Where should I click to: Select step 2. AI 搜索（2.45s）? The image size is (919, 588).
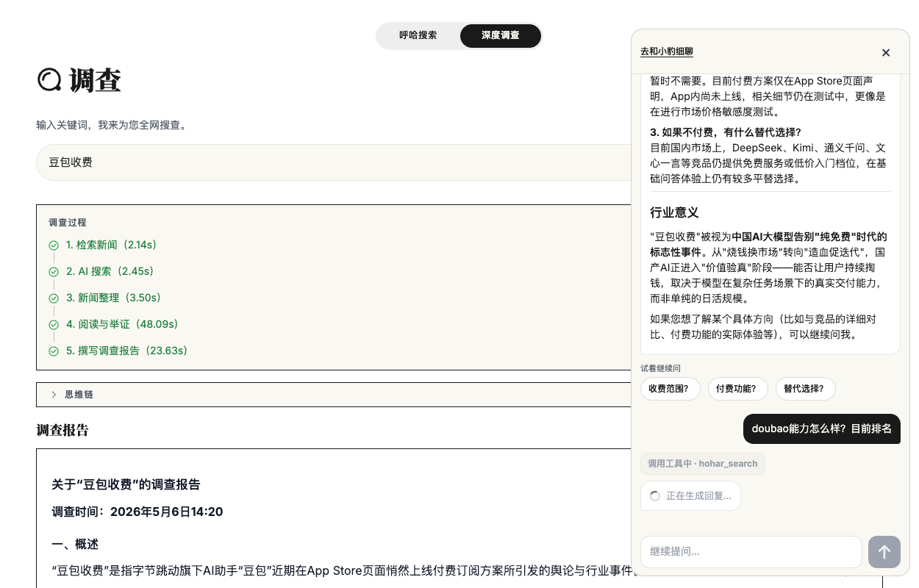coord(112,271)
